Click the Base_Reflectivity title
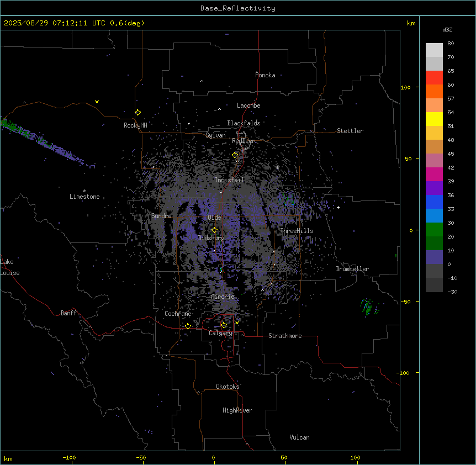 click(238, 8)
